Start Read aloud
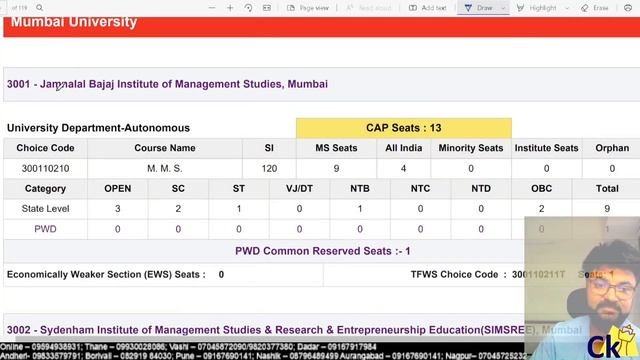The height and width of the screenshot is (360, 640). pyautogui.click(x=369, y=8)
